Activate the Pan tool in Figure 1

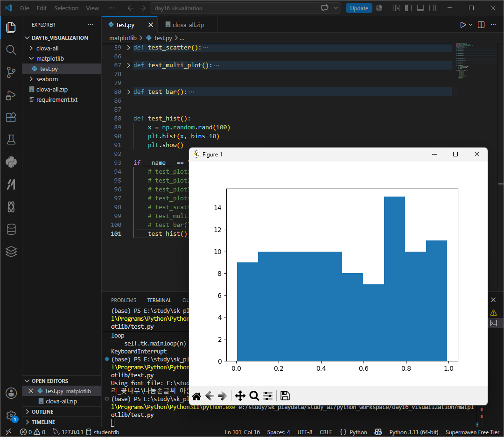pyautogui.click(x=240, y=396)
